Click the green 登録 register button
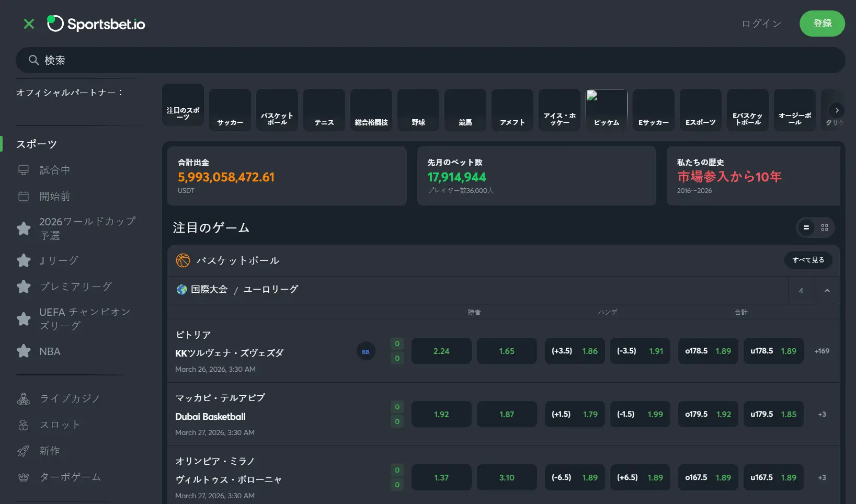 click(822, 24)
